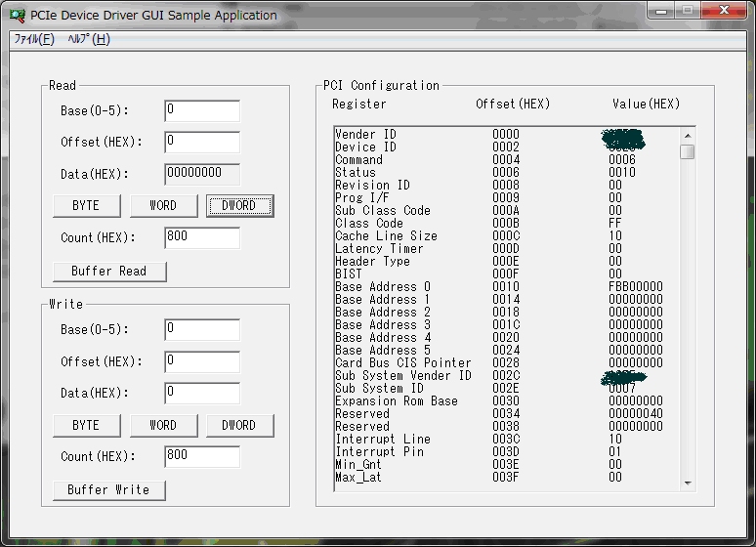
Task: Select the Interrupt Line register row
Action: (507, 439)
